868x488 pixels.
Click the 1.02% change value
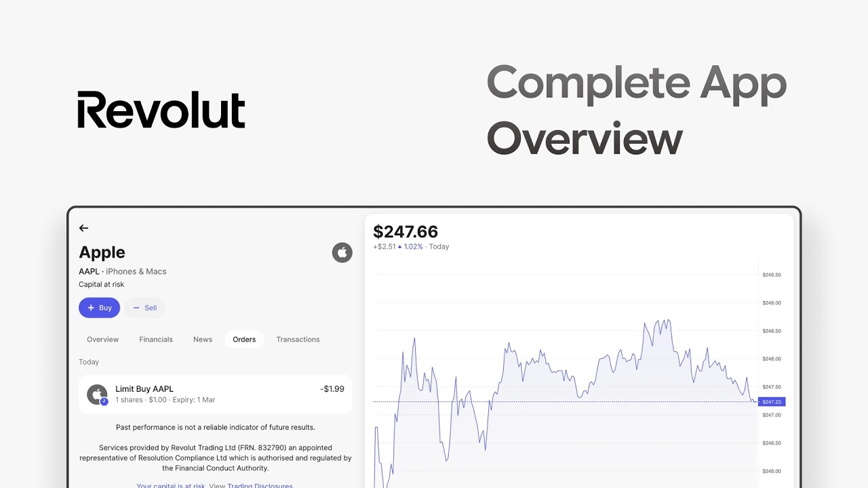tap(414, 247)
